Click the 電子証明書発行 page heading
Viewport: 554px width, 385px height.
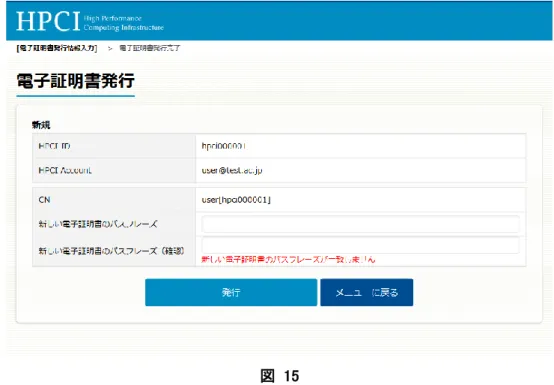point(75,81)
